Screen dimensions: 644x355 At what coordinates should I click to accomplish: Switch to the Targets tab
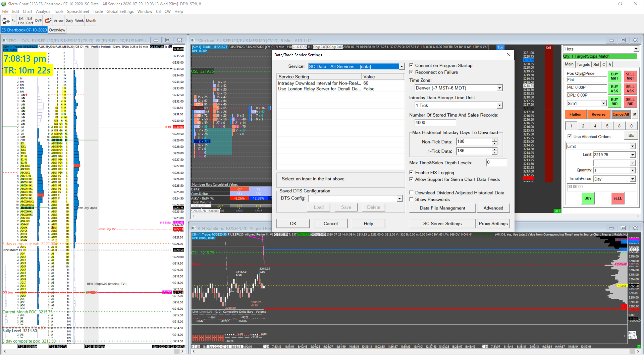tap(583, 65)
